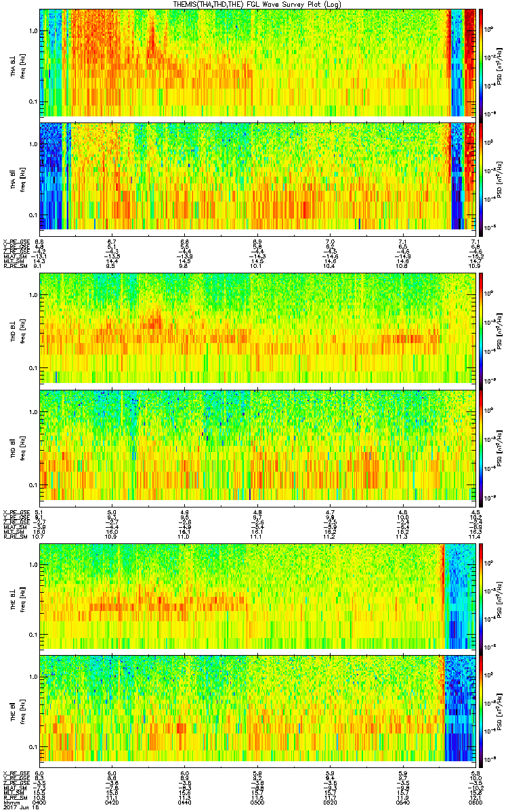Click the '0440' time label
Viewport: 508px width, 812px height.
pos(184,801)
